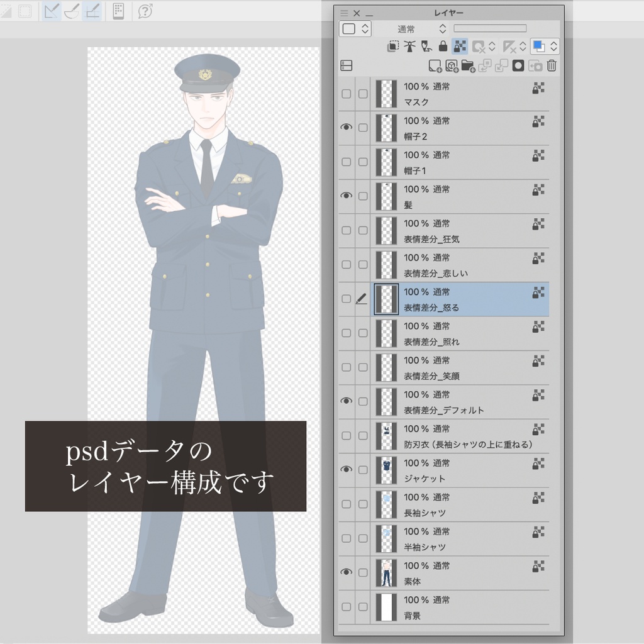Set selected layer as reference layer
The width and height of the screenshot is (644, 644).
coord(409,47)
